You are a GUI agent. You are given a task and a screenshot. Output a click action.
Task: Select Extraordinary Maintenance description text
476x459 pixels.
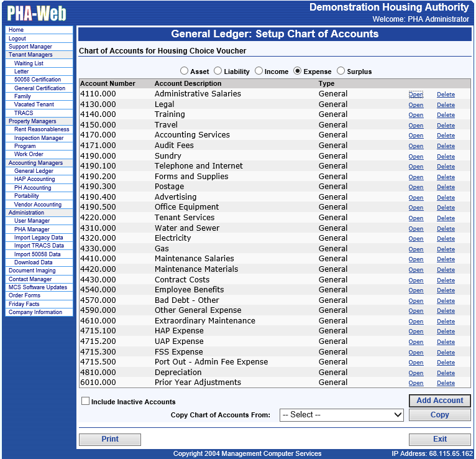pos(205,320)
